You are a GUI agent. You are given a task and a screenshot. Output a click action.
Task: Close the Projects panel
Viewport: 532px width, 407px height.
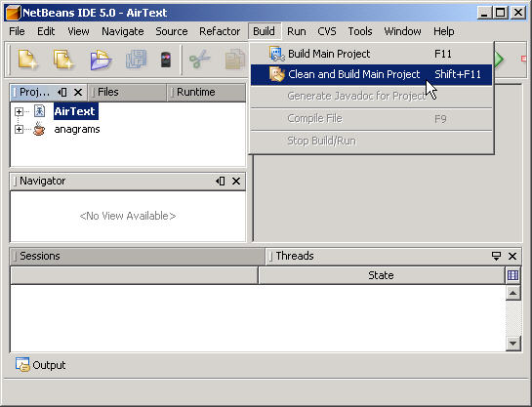78,92
